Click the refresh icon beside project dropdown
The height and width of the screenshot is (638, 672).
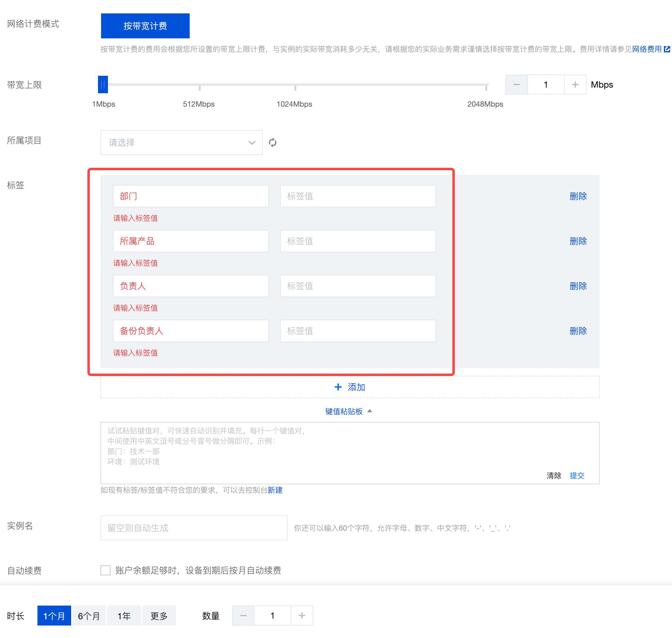273,143
